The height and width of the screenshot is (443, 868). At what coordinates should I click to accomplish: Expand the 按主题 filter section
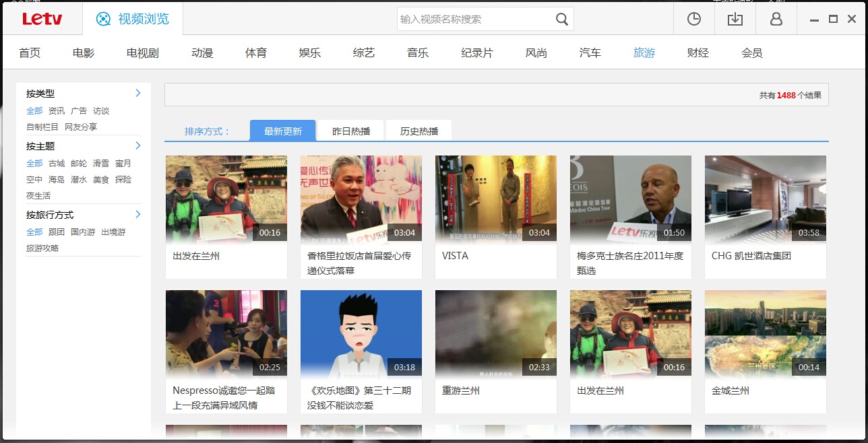click(x=137, y=145)
